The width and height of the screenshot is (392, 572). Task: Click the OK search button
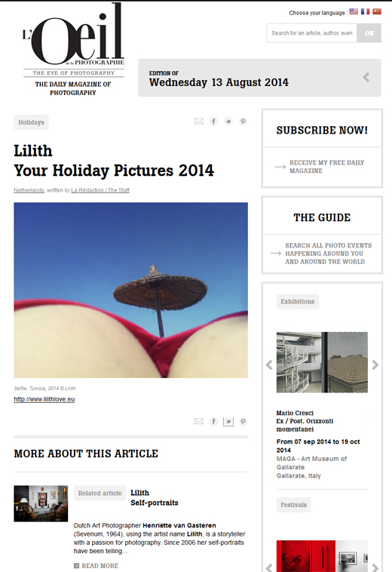pos(369,33)
